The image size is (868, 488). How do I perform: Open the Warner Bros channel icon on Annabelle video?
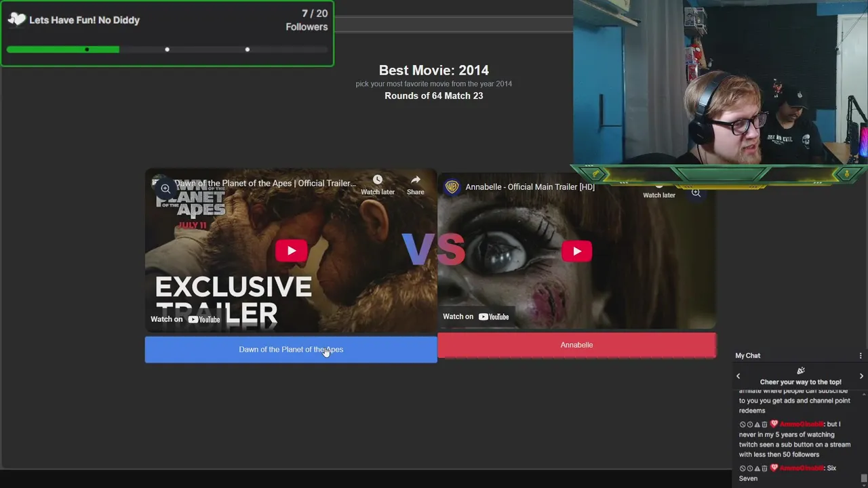452,187
